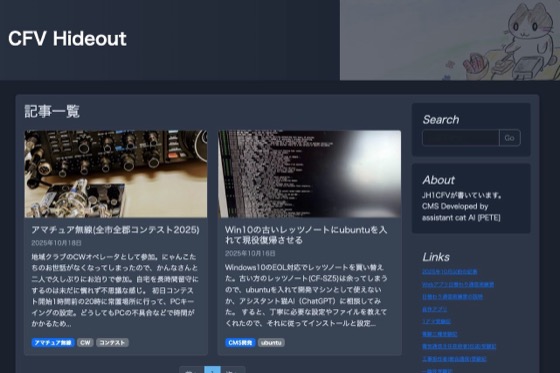Click the JH1CFVが書いています。 text
This screenshot has height=373, width=560.
coord(462,195)
